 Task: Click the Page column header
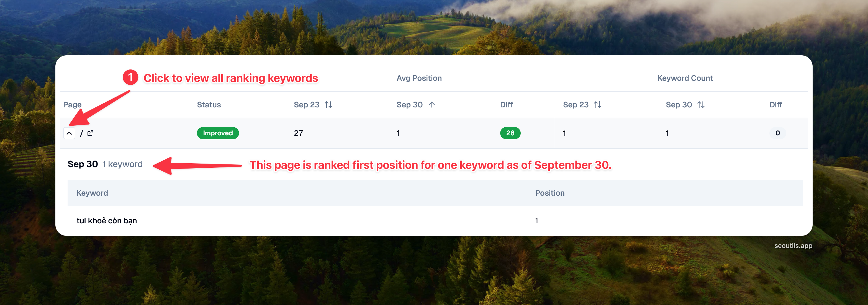(x=73, y=105)
